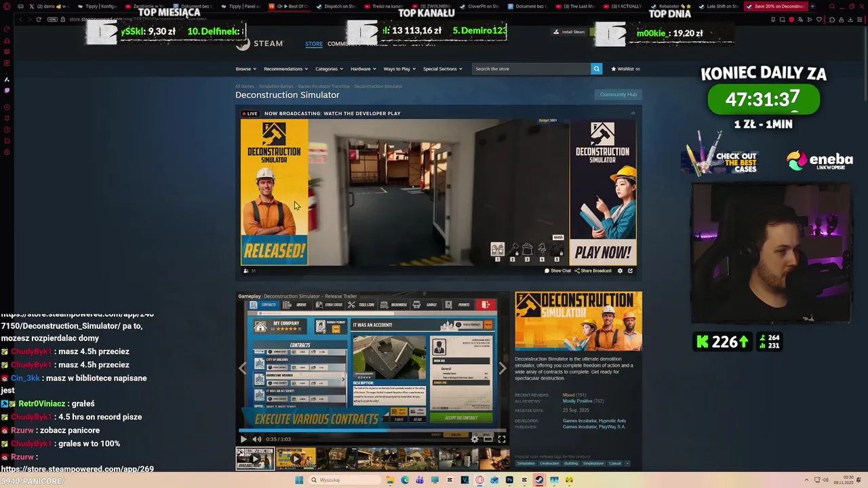The height and width of the screenshot is (488, 868).
Task: Click 'Simulation Games' breadcrumb
Action: point(276,86)
